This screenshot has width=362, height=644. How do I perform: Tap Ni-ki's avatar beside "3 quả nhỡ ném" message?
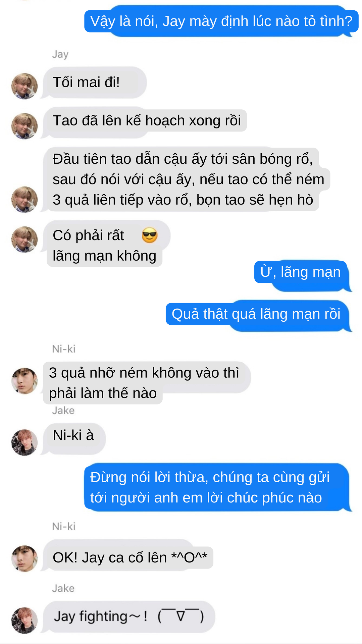pyautogui.click(x=24, y=381)
